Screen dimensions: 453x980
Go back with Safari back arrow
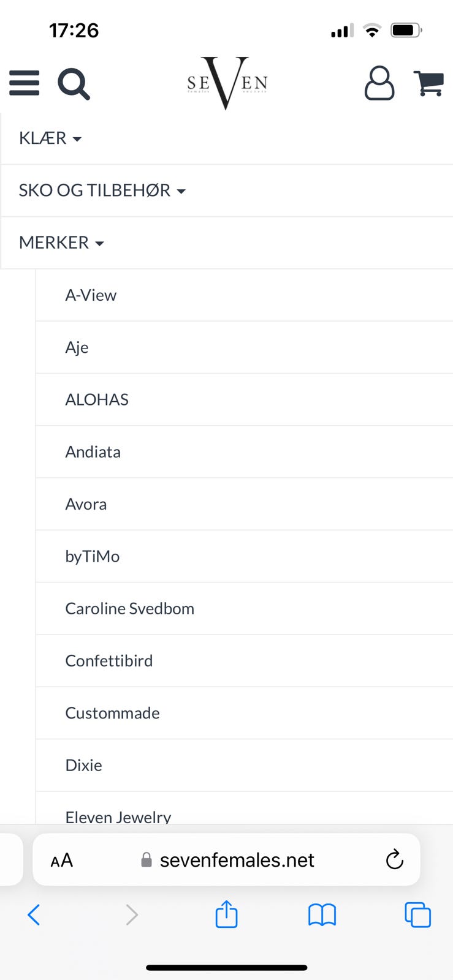34,915
